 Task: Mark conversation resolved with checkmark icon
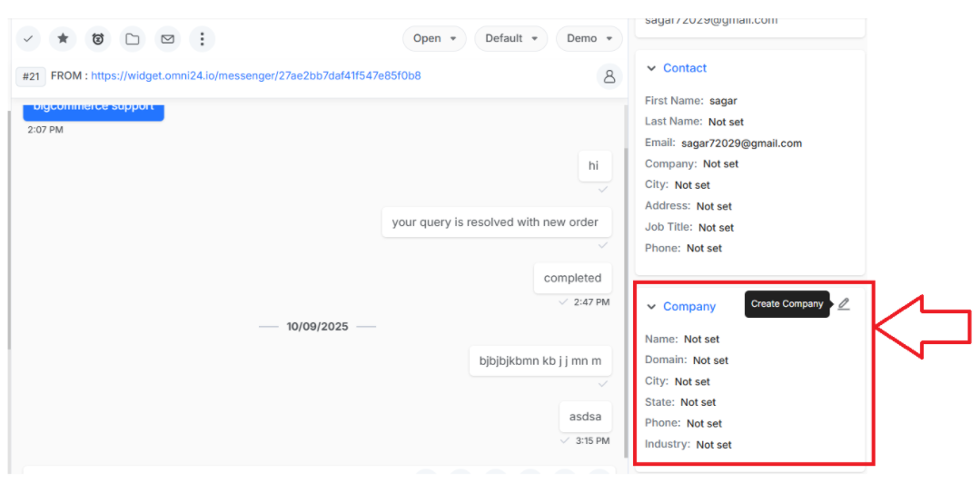click(x=28, y=39)
